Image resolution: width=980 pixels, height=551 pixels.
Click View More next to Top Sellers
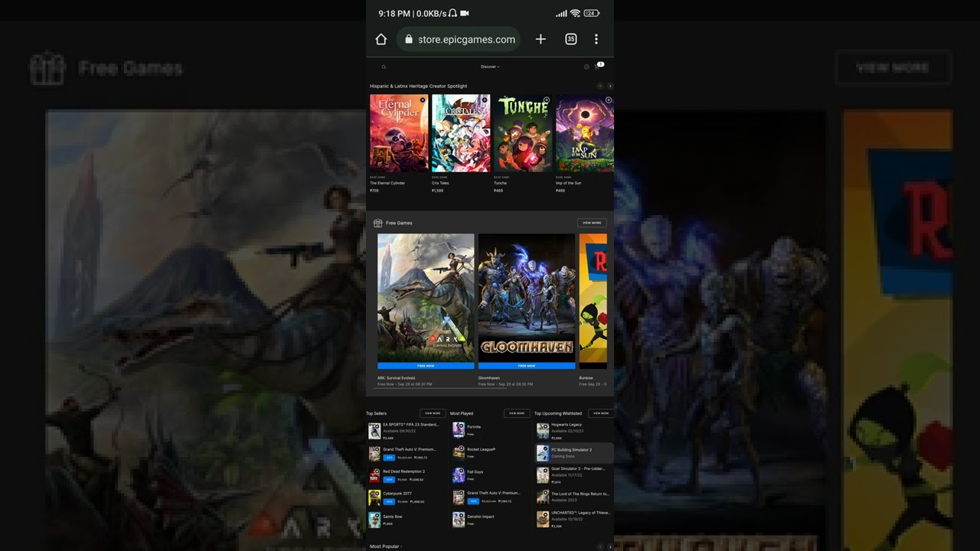click(433, 413)
